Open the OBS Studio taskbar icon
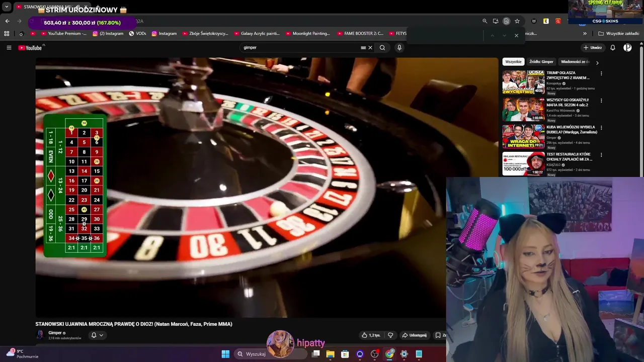This screenshot has width=644, height=362. [x=375, y=354]
